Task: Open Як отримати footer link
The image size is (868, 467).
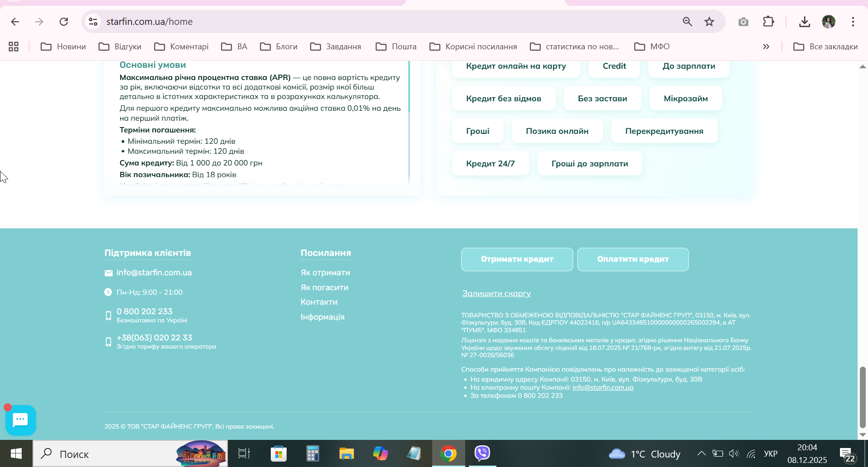Action: [325, 273]
